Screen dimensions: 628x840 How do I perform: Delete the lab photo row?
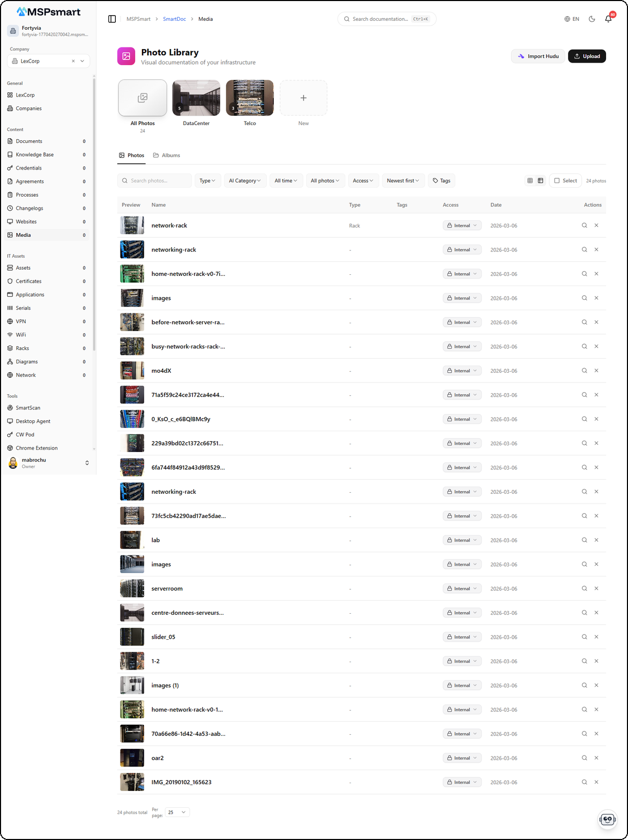click(596, 540)
